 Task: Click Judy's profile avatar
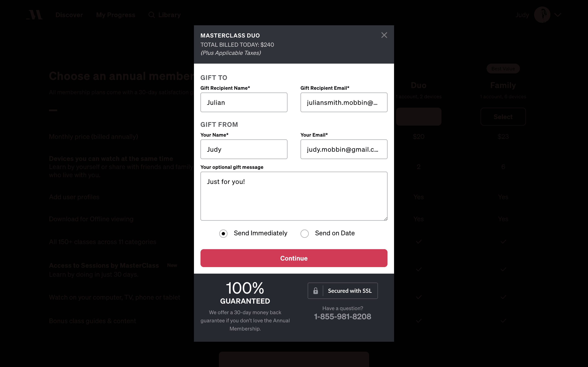tap(542, 15)
